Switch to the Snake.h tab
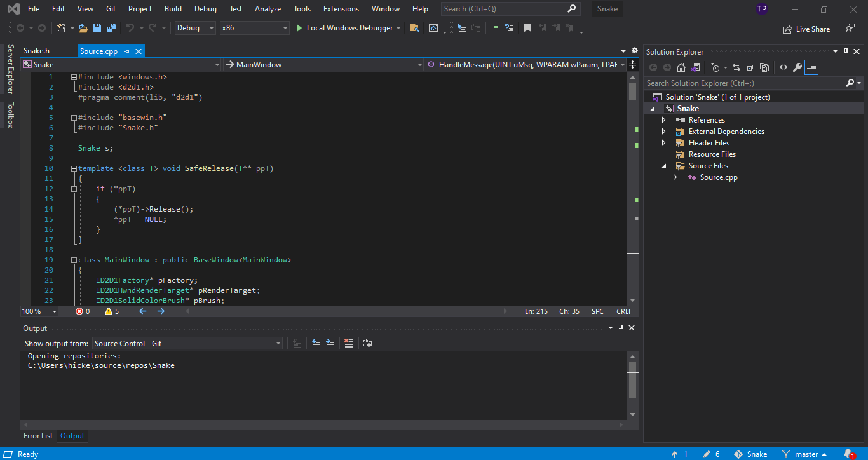This screenshot has height=460, width=868. click(x=36, y=51)
